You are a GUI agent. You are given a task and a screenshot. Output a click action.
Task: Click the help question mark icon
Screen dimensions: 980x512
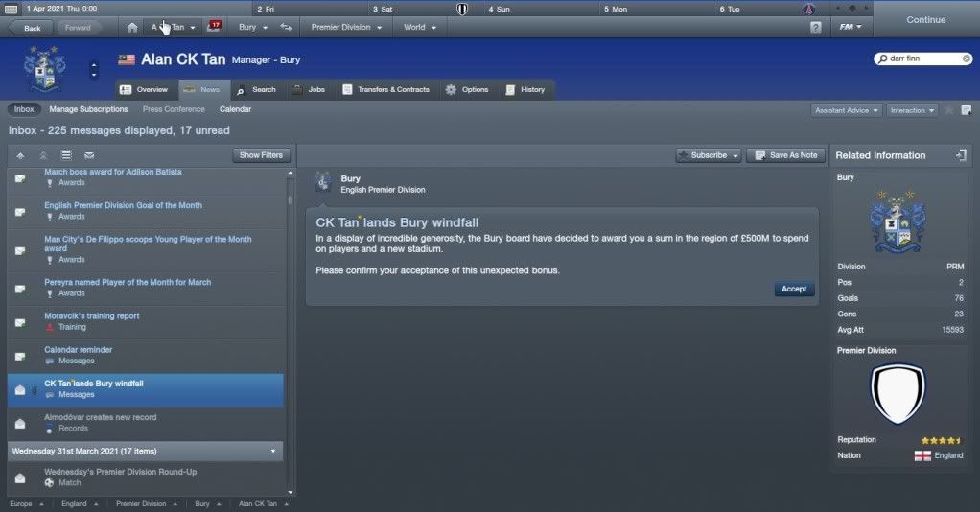(x=816, y=28)
